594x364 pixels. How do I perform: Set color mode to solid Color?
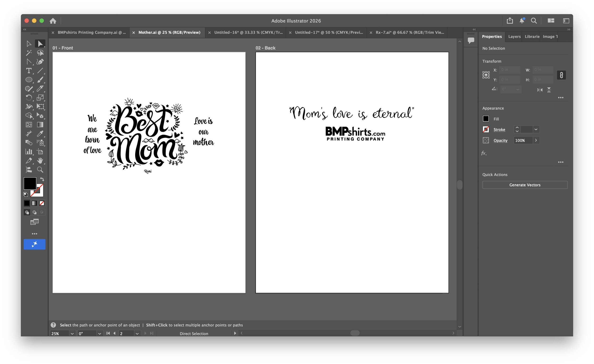(27, 203)
